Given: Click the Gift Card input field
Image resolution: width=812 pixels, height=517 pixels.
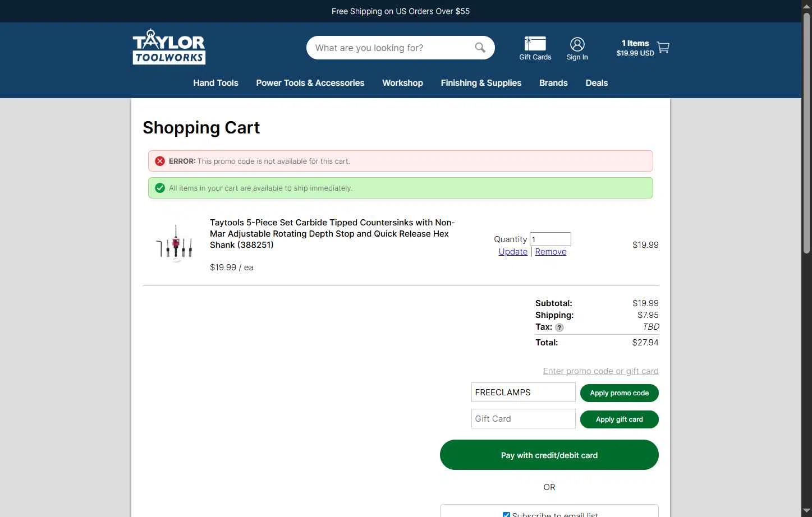Looking at the screenshot, I should tap(523, 419).
